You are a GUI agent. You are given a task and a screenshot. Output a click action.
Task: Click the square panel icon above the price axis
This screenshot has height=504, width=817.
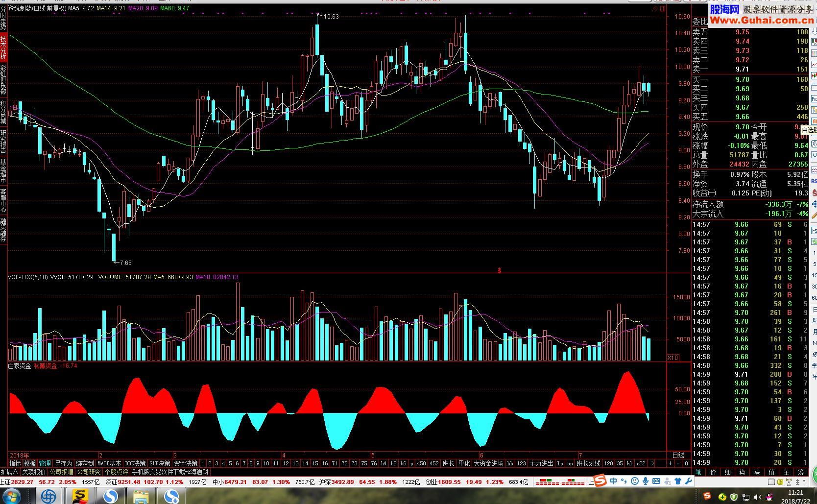tap(662, 9)
